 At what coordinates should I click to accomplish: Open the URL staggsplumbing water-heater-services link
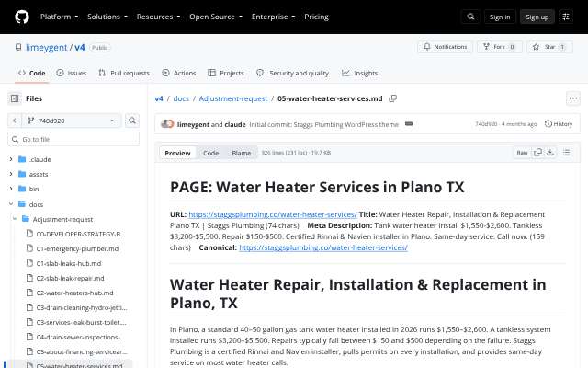[x=273, y=214]
